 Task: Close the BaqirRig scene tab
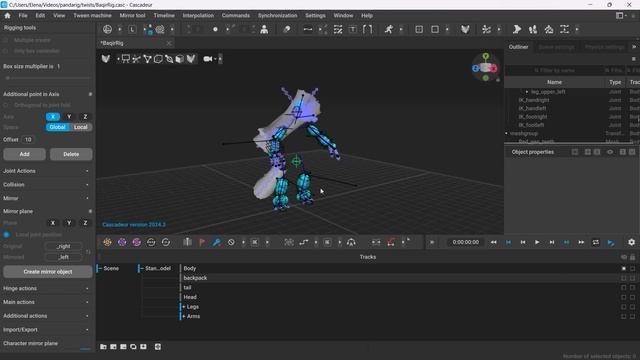coord(169,43)
